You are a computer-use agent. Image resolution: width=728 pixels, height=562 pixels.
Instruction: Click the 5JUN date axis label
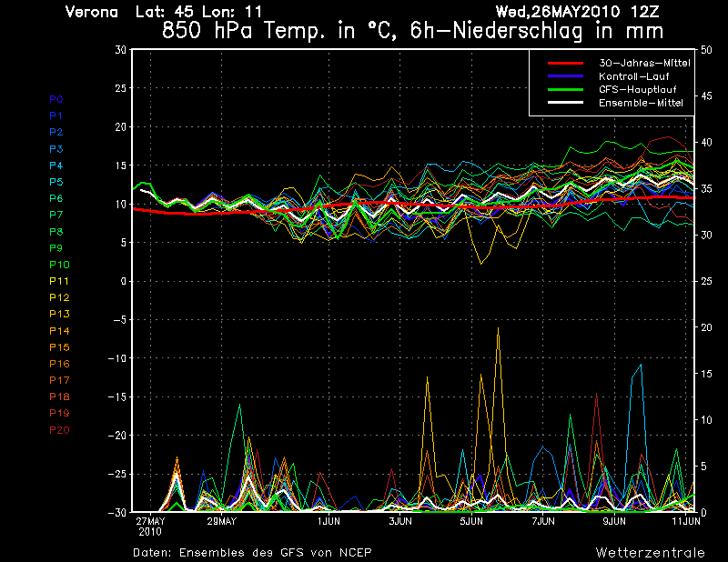[x=470, y=522]
